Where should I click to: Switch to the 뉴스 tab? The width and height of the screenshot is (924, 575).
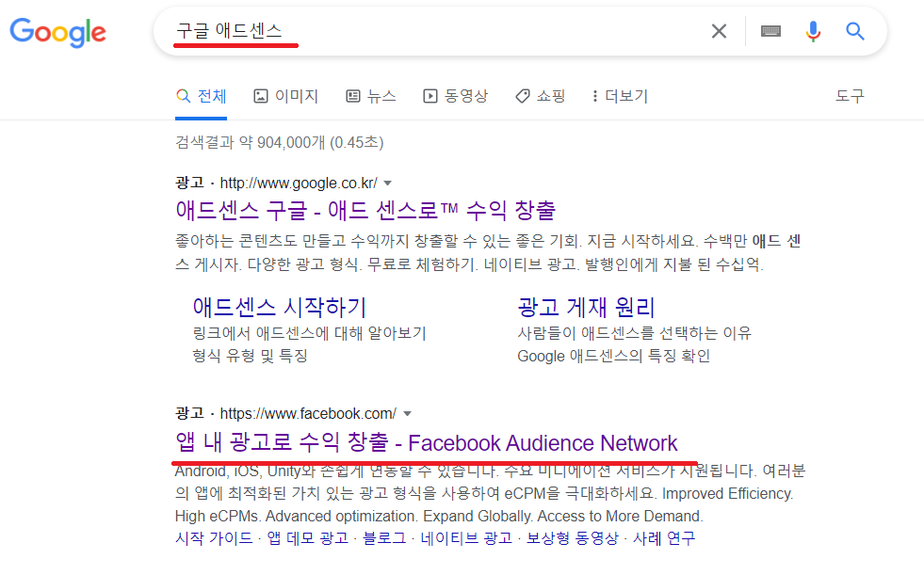click(x=371, y=96)
